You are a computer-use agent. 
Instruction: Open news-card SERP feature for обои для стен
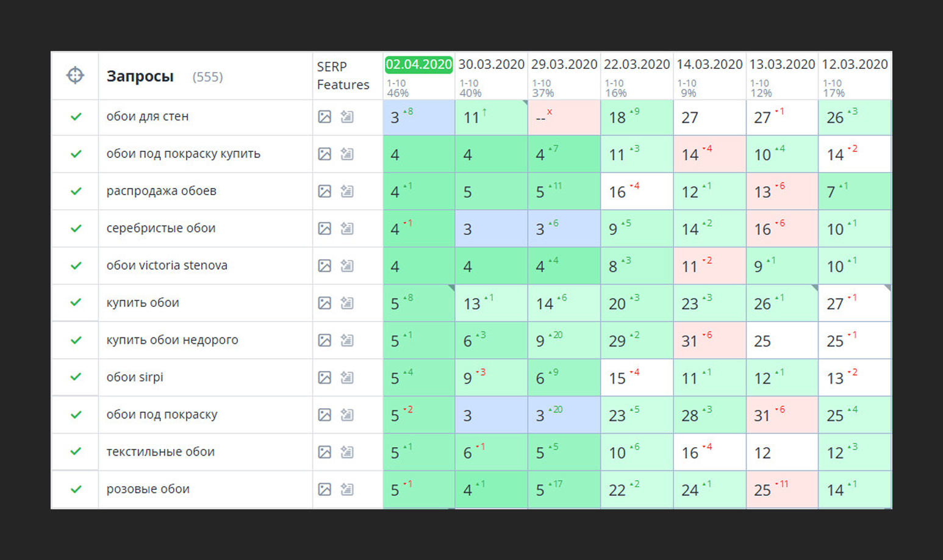tap(347, 117)
